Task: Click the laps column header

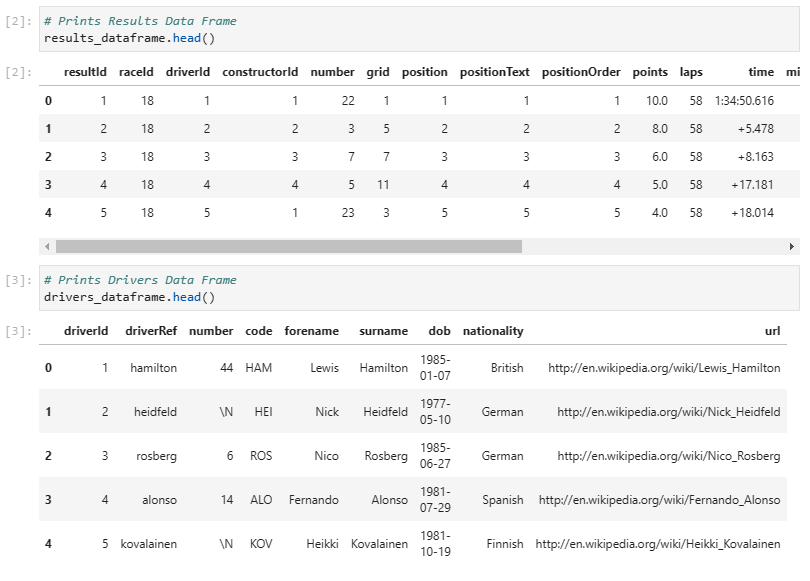Action: tap(691, 72)
